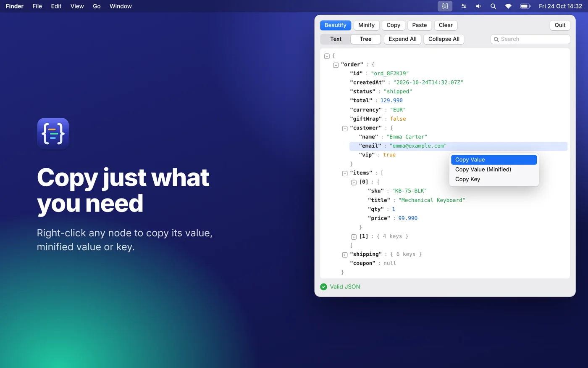
Task: Expand the [1] item node
Action: (354, 237)
